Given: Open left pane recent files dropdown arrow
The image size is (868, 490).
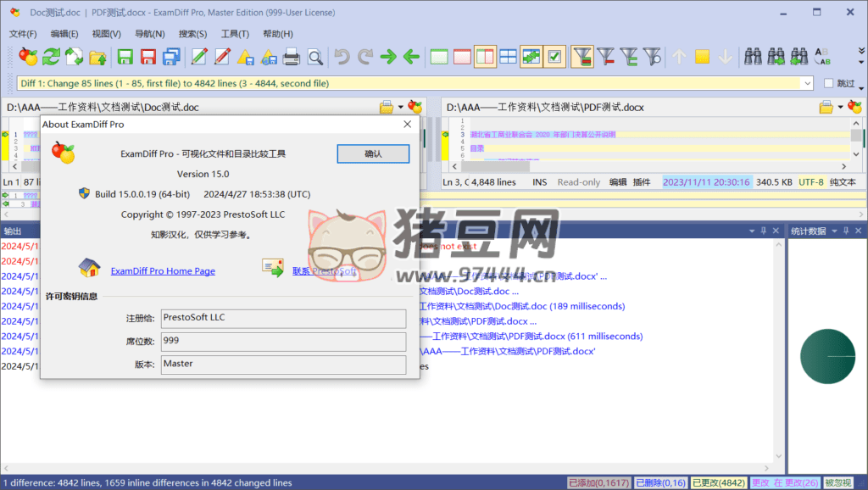Looking at the screenshot, I should pos(401,107).
